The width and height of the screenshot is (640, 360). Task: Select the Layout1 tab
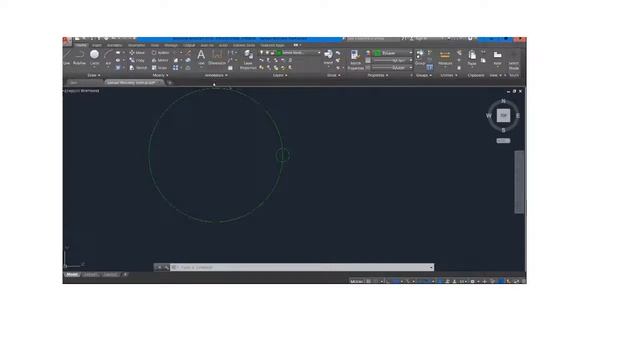click(x=90, y=275)
